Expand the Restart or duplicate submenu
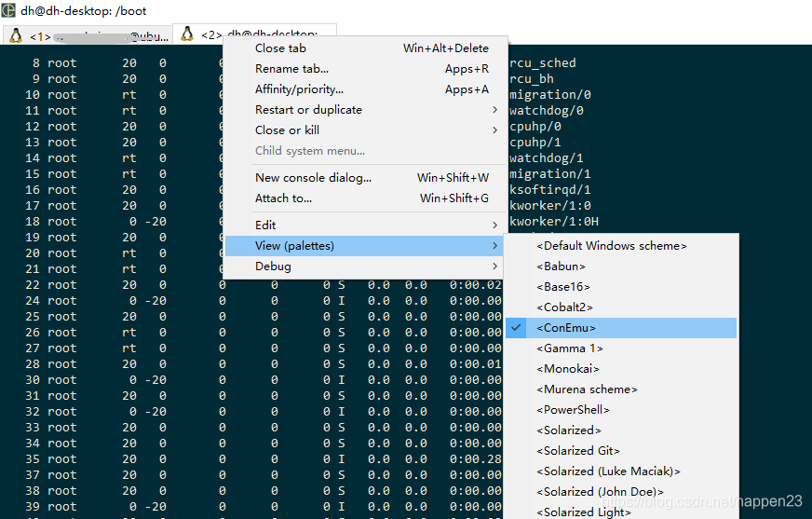 coord(365,110)
